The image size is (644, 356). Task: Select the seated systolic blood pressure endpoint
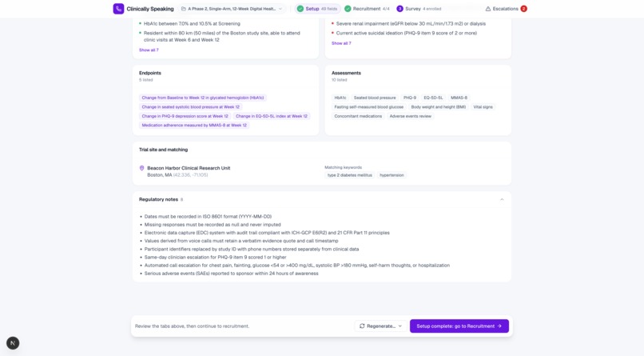[x=191, y=107]
